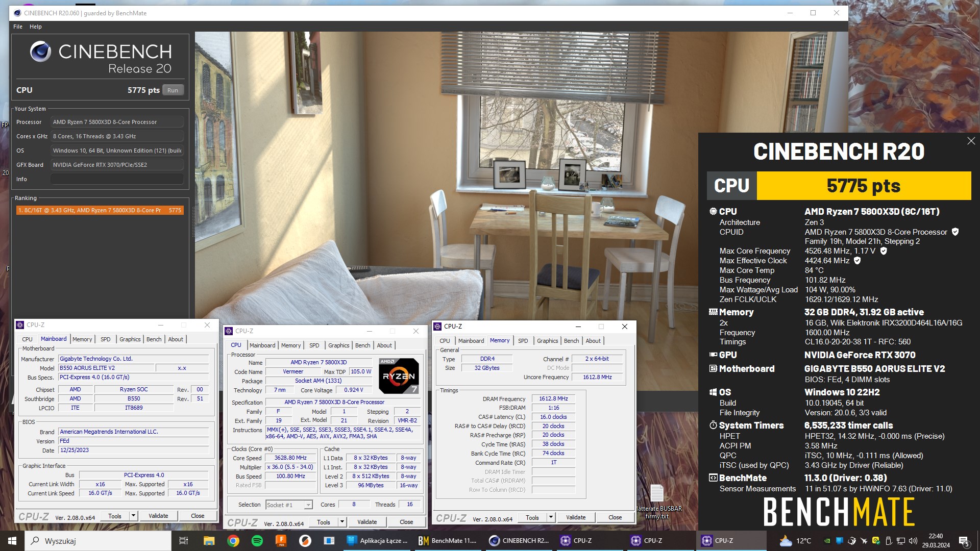Open Spotify from the taskbar
The width and height of the screenshot is (980, 551).
(257, 541)
